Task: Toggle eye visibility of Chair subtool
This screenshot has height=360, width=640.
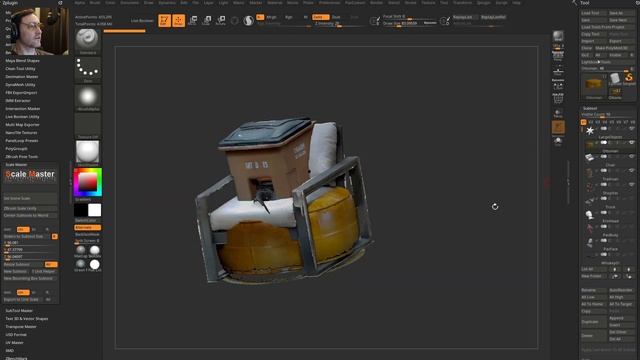Action: pos(632,170)
